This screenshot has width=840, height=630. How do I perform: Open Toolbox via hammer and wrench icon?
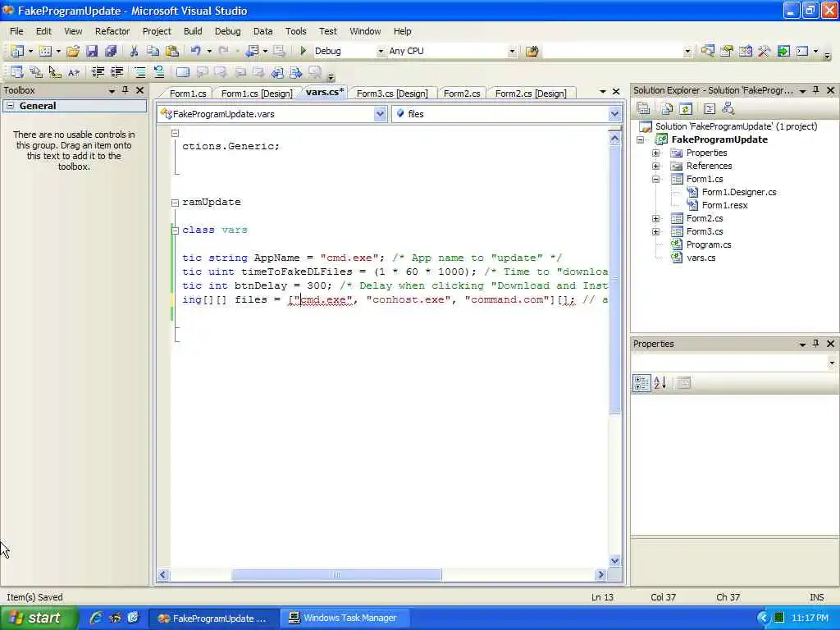point(764,51)
